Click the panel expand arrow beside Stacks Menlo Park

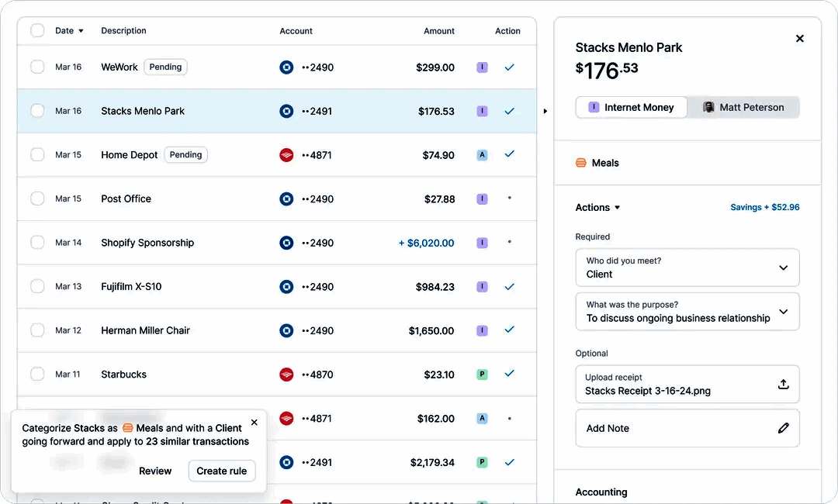point(545,111)
